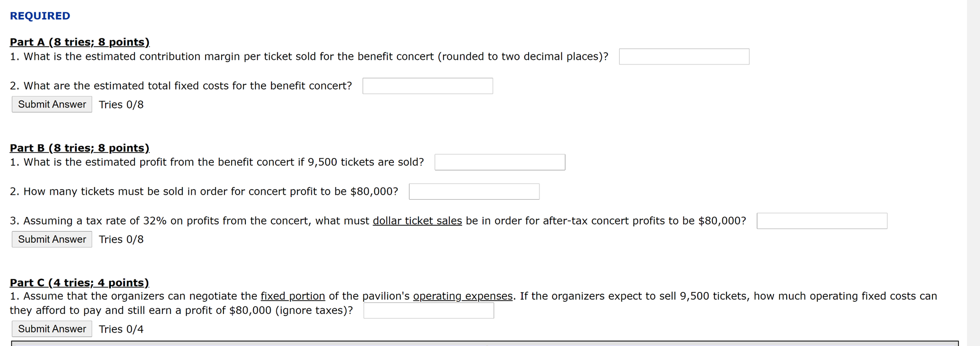Screen dimensions: 980x346
Task: Click the REQUIRED heading
Action: coord(40,16)
